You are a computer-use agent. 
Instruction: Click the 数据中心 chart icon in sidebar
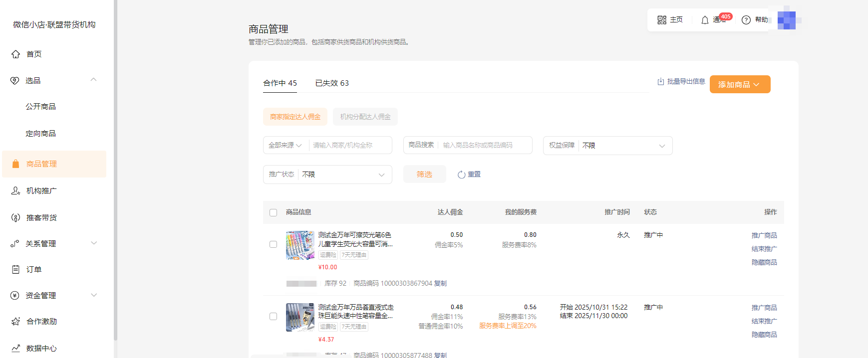pos(15,349)
